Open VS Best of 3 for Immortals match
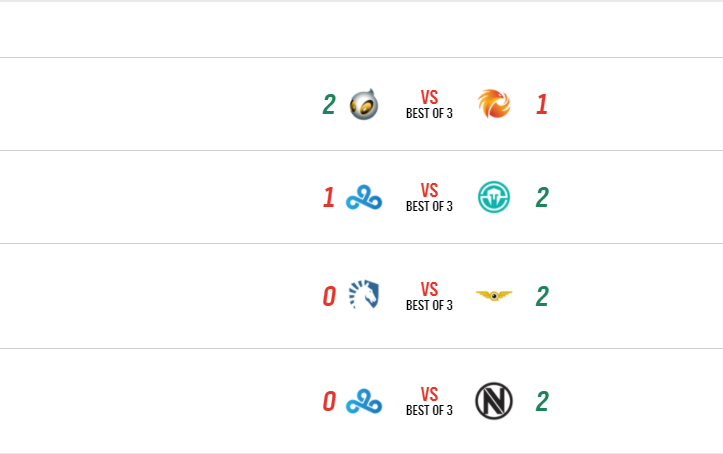Viewport: 723px width, 454px height. 429,198
